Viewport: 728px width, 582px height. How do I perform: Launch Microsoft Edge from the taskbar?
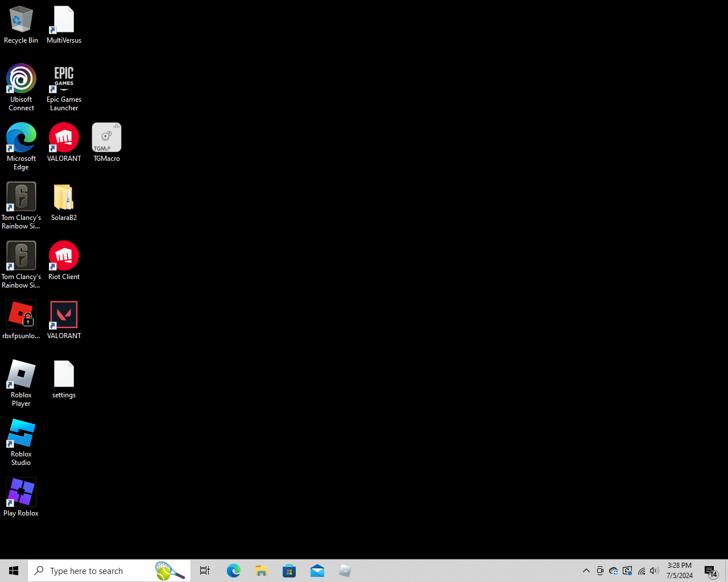(233, 571)
